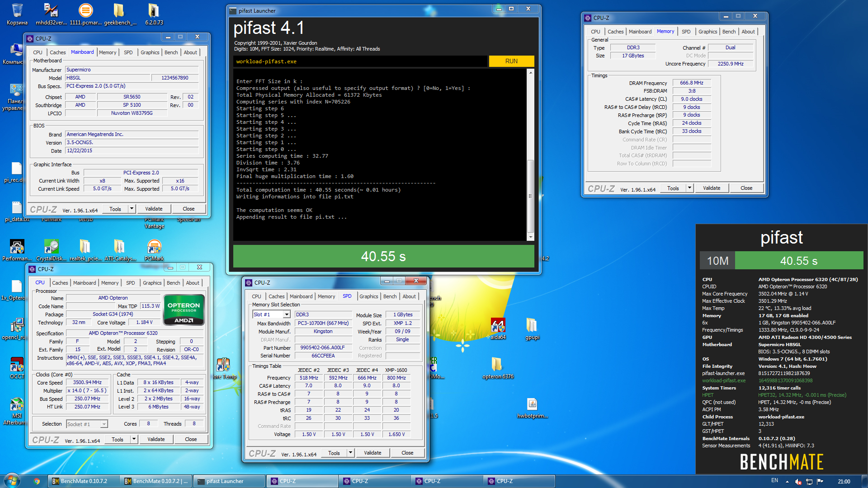
Task: Open the gpupi folder icon
Action: [x=532, y=328]
